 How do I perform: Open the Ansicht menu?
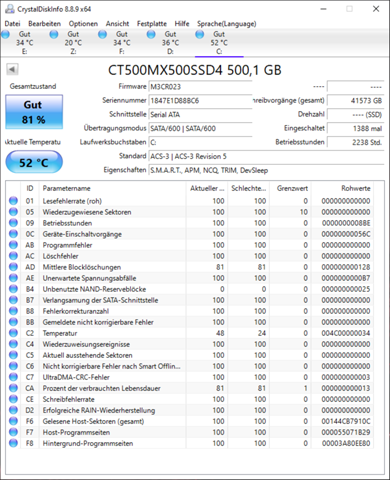coord(117,24)
